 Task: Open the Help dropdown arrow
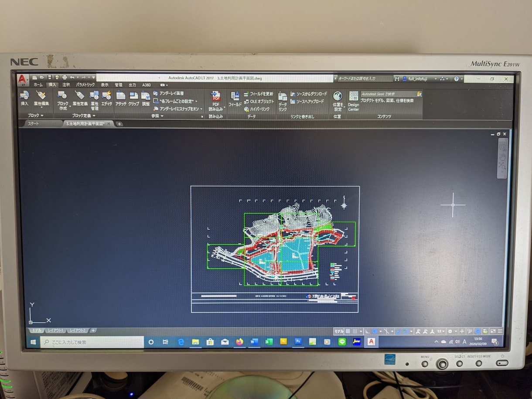[x=461, y=79]
